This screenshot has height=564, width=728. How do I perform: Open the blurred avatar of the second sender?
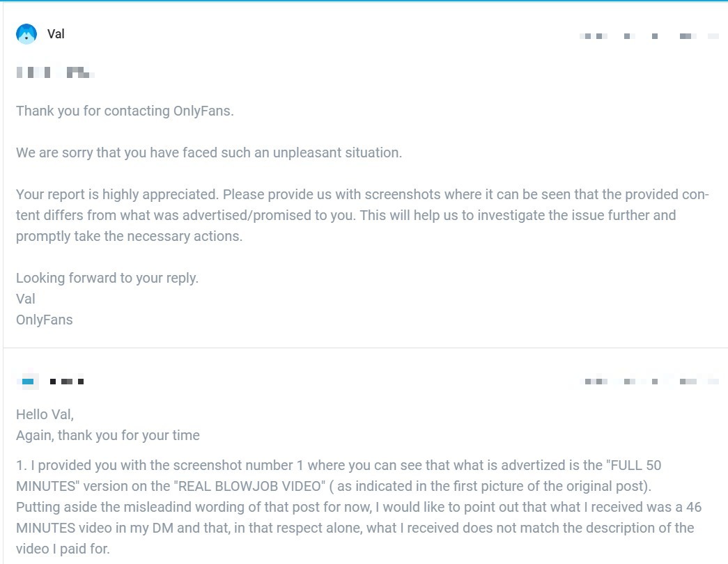point(28,382)
